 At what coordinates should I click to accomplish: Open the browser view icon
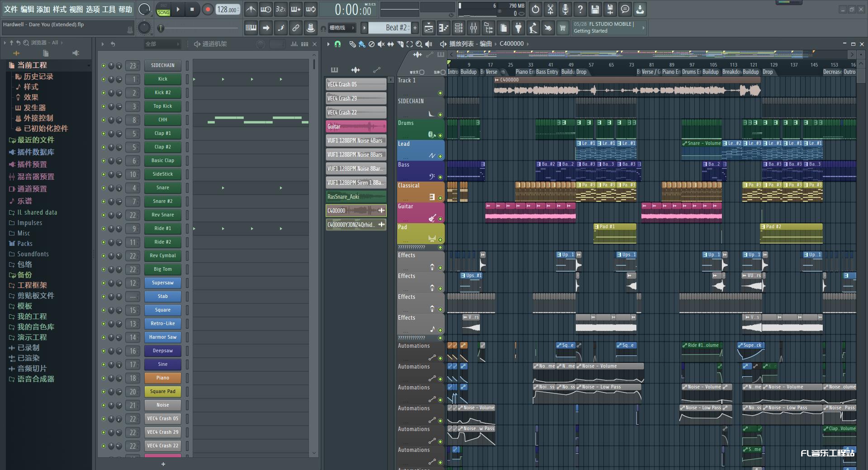click(489, 28)
